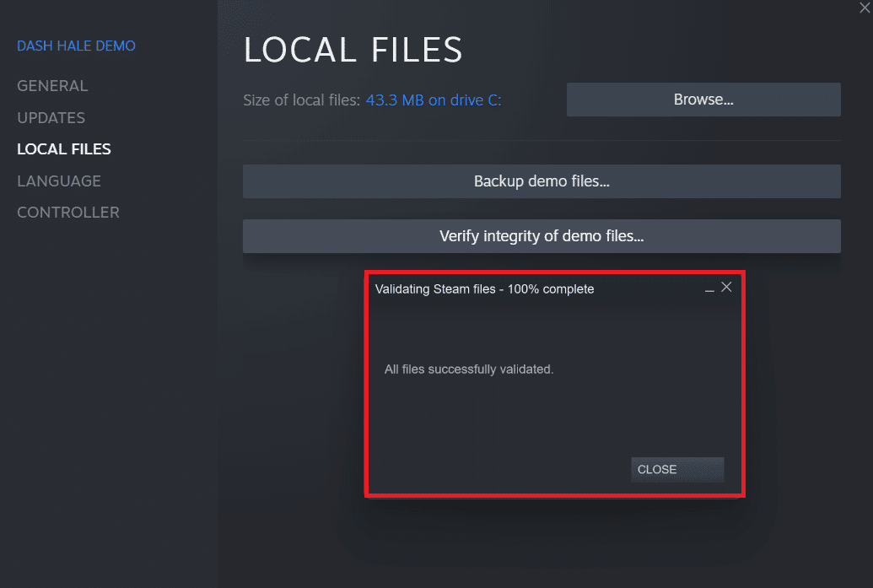Click the 'Size of local files:' label
Image resolution: width=873 pixels, height=588 pixels.
point(302,100)
